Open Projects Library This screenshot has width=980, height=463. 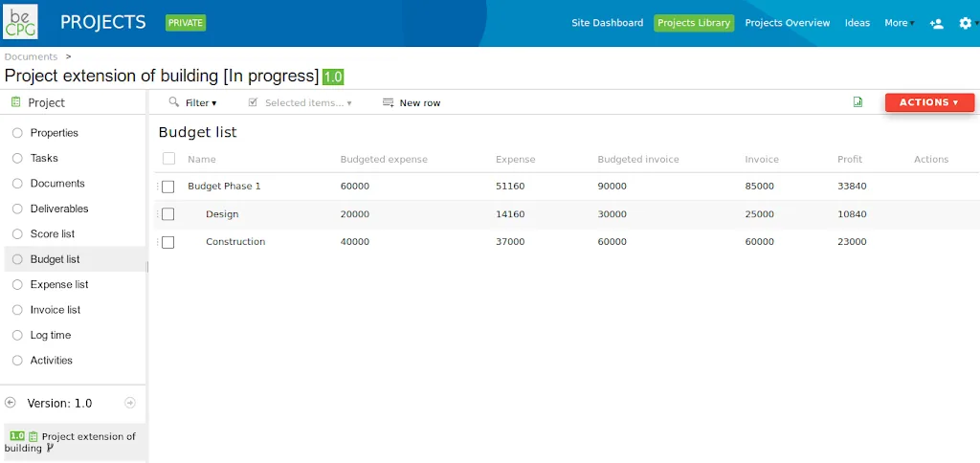coord(694,23)
